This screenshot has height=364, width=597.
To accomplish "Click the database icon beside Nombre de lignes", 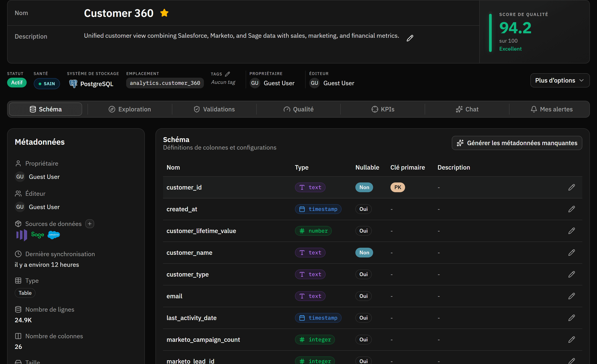I will [x=18, y=309].
